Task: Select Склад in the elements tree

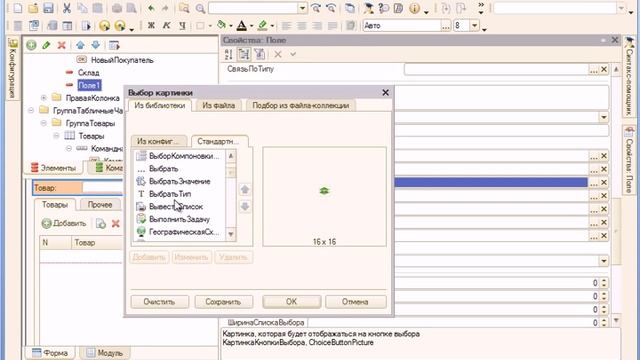Action: coord(89,73)
